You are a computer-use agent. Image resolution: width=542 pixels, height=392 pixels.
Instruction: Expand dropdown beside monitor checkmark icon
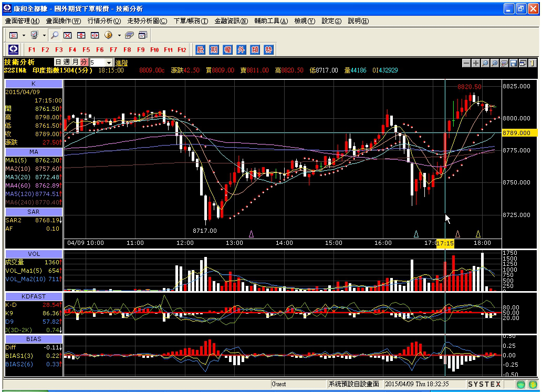[x=44, y=35]
